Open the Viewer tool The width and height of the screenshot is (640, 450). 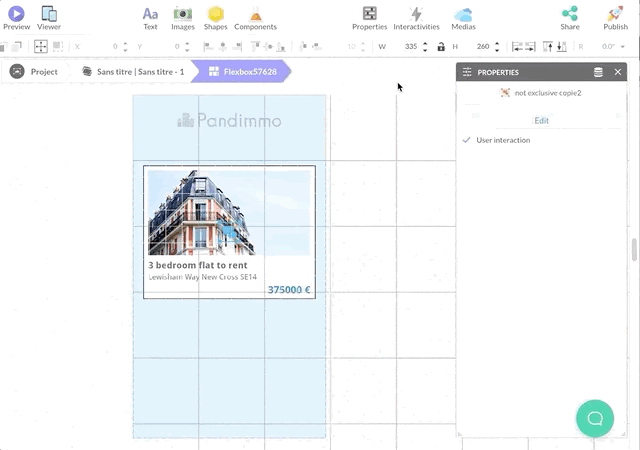coord(49,13)
